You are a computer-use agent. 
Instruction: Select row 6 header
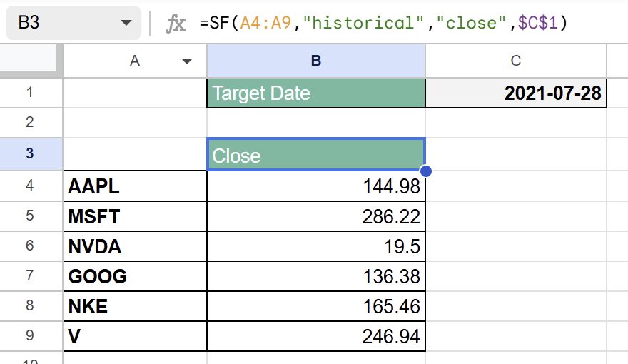pyautogui.click(x=31, y=246)
